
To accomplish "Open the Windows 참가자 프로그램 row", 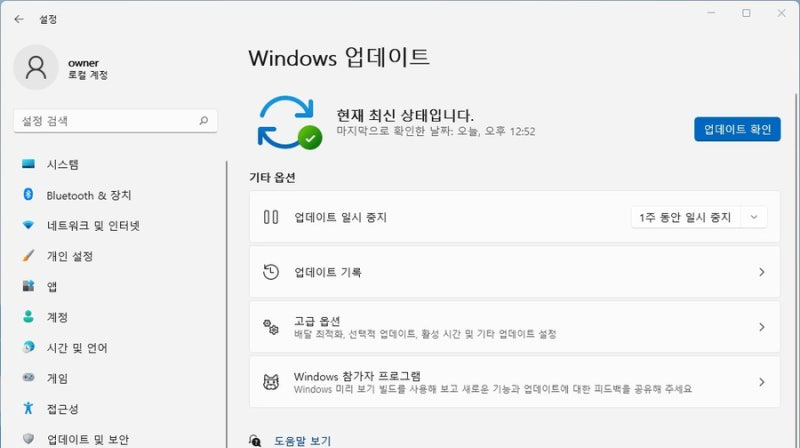I will (514, 382).
